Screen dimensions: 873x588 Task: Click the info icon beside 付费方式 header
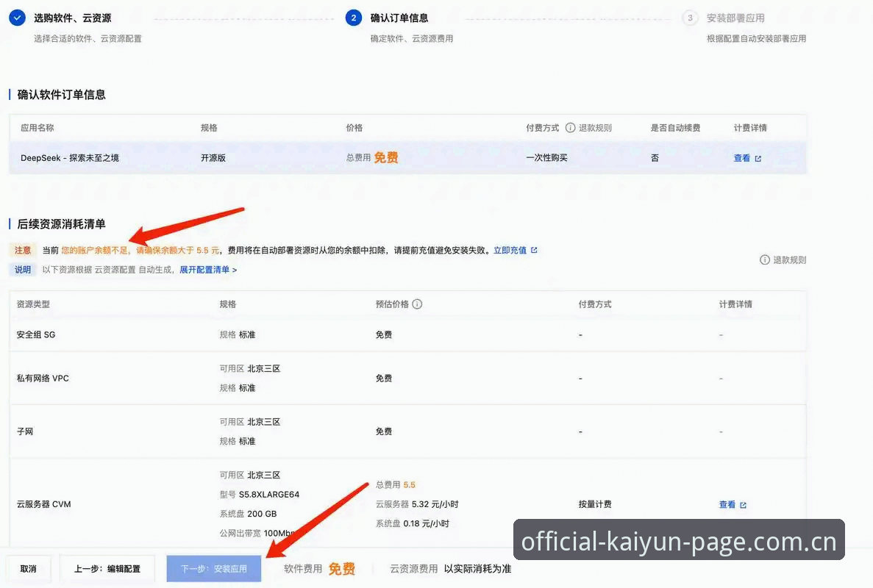tap(570, 128)
